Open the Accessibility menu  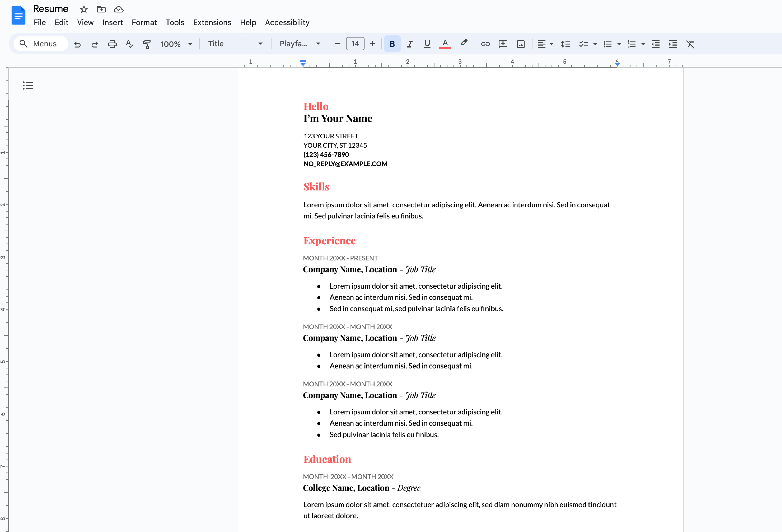point(287,22)
